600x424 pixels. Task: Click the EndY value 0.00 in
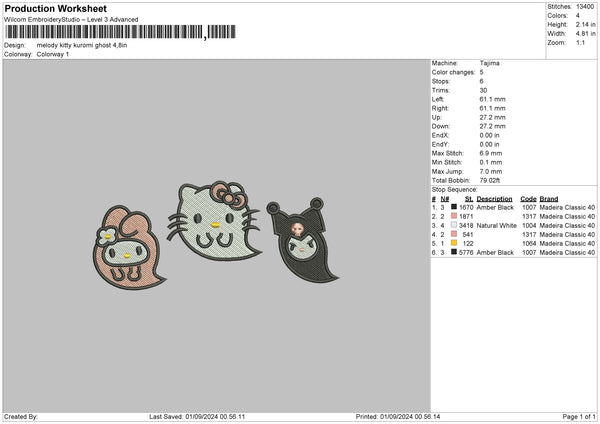pyautogui.click(x=489, y=145)
